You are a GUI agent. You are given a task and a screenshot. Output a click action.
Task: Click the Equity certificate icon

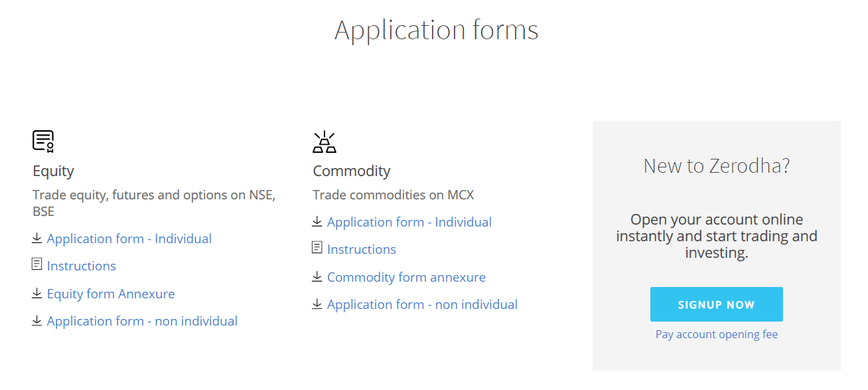(x=43, y=142)
